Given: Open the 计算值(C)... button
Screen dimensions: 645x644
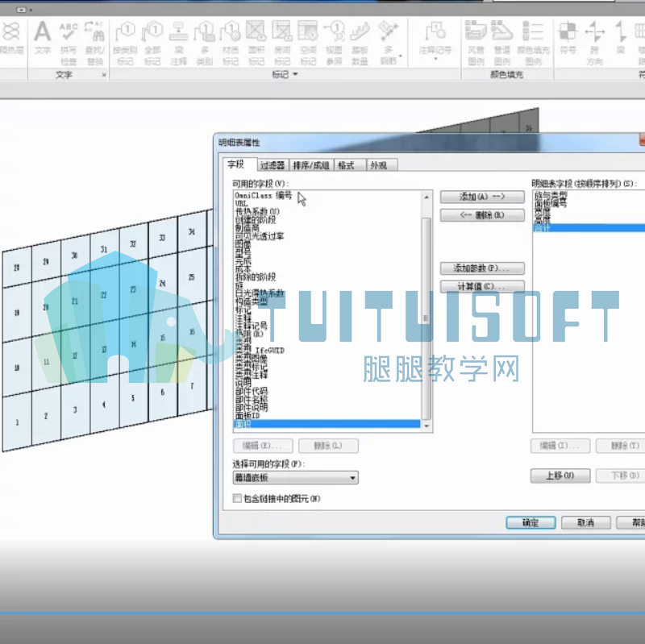Looking at the screenshot, I should (x=482, y=286).
